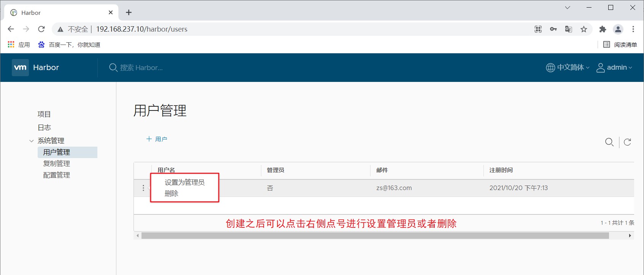Click the right arrow of the horizontal scrollbar
Viewport: 644px width, 275px height.
[x=630, y=236]
